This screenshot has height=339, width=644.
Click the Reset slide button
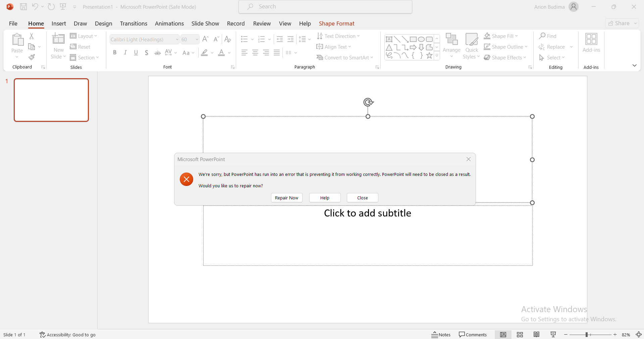[x=80, y=47]
